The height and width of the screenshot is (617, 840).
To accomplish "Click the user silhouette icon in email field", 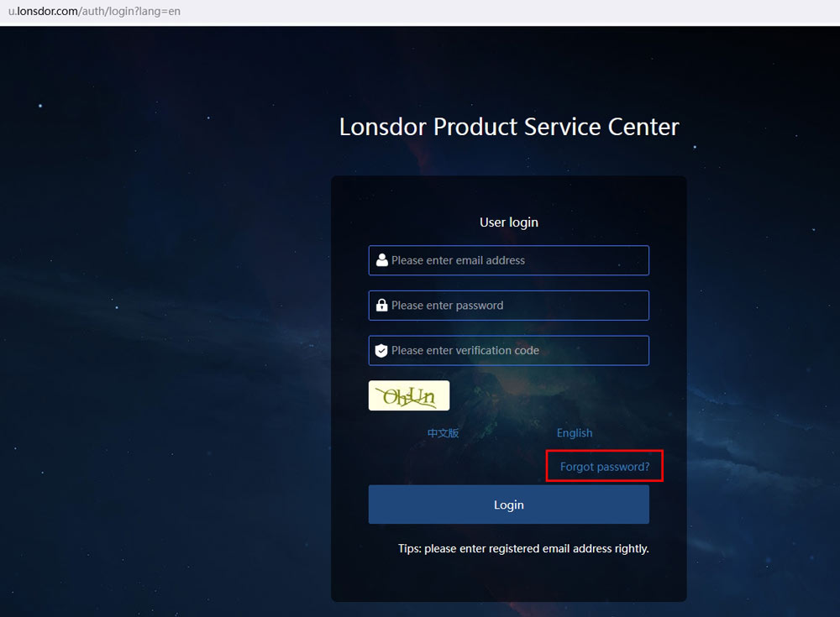I will (381, 260).
